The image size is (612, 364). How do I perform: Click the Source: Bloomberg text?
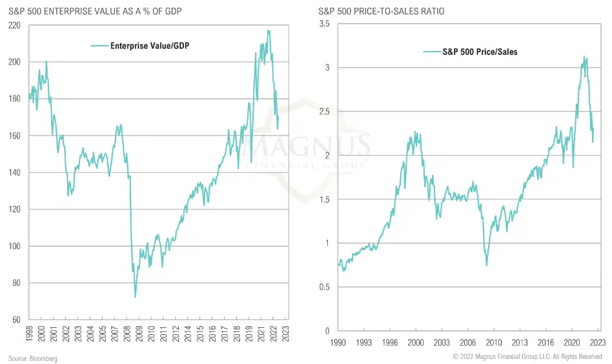[x=33, y=358]
